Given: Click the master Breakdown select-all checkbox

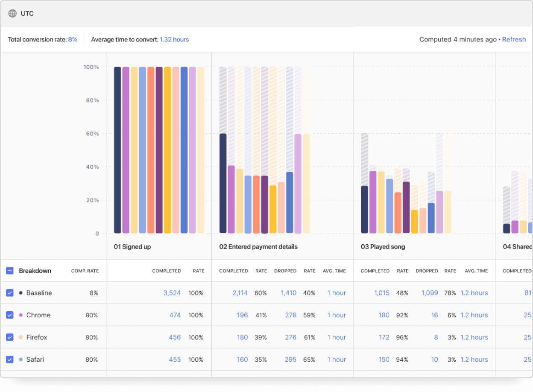Looking at the screenshot, I should tap(9, 271).
